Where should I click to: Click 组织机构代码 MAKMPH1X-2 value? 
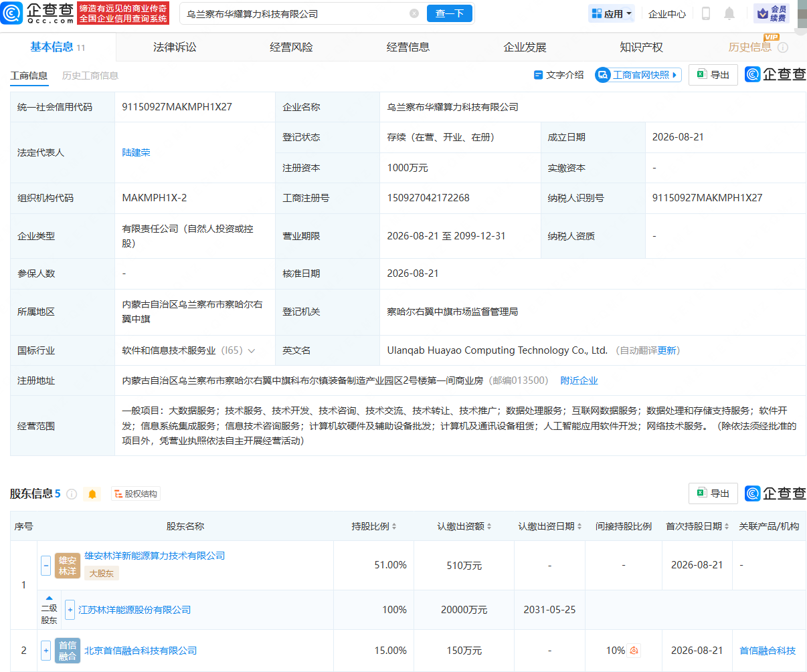pos(155,198)
